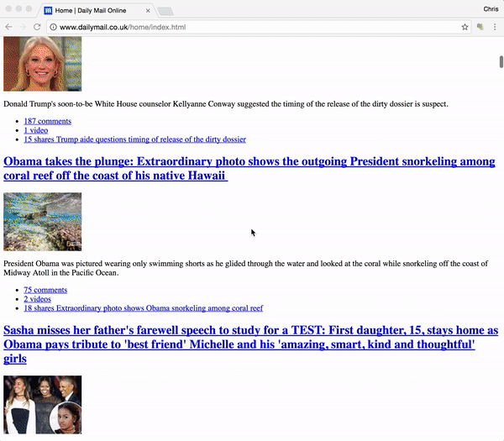The width and height of the screenshot is (504, 441).
Task: Click the Kellyanne Conway thumbnail image
Action: pyautogui.click(x=43, y=64)
